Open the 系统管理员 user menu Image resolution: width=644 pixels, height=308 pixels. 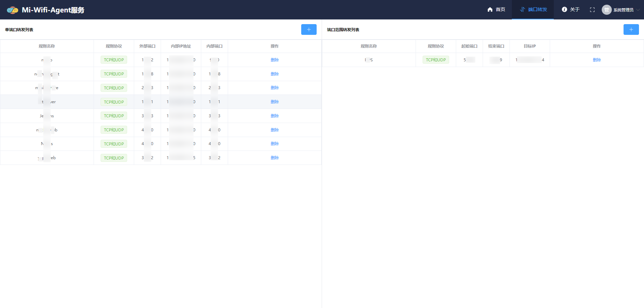623,10
